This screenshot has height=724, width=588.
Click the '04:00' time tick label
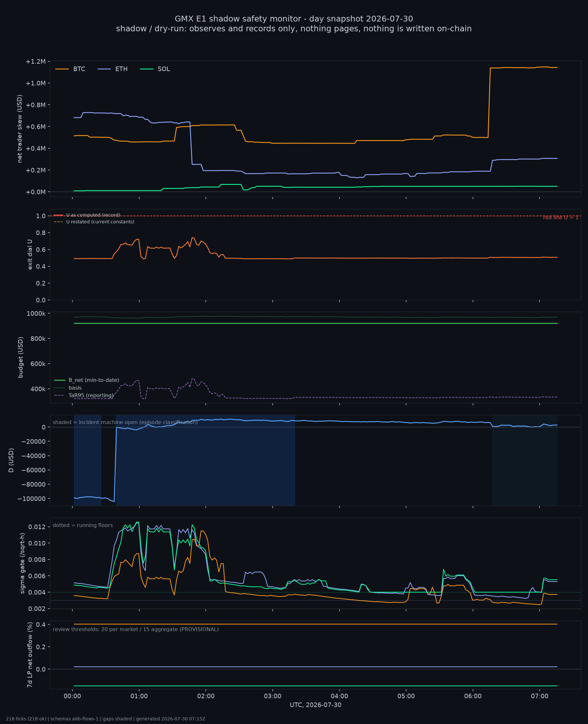coord(339,697)
